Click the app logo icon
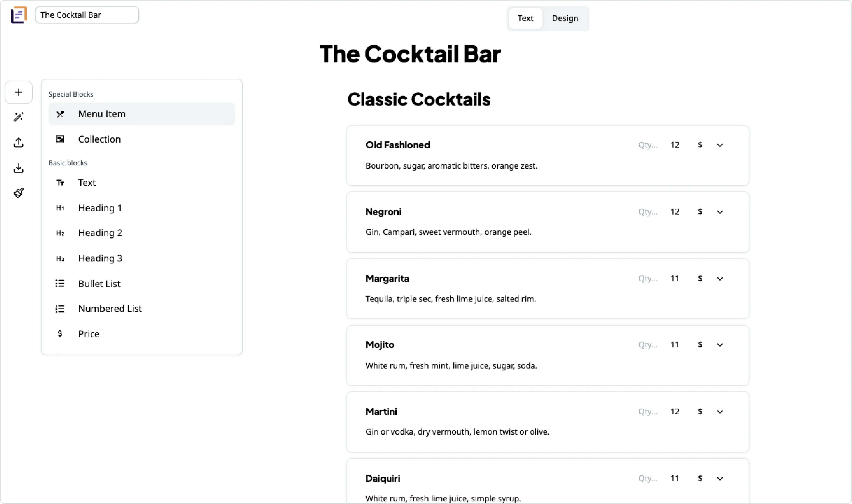Screen dimensions: 852x504 (19, 15)
